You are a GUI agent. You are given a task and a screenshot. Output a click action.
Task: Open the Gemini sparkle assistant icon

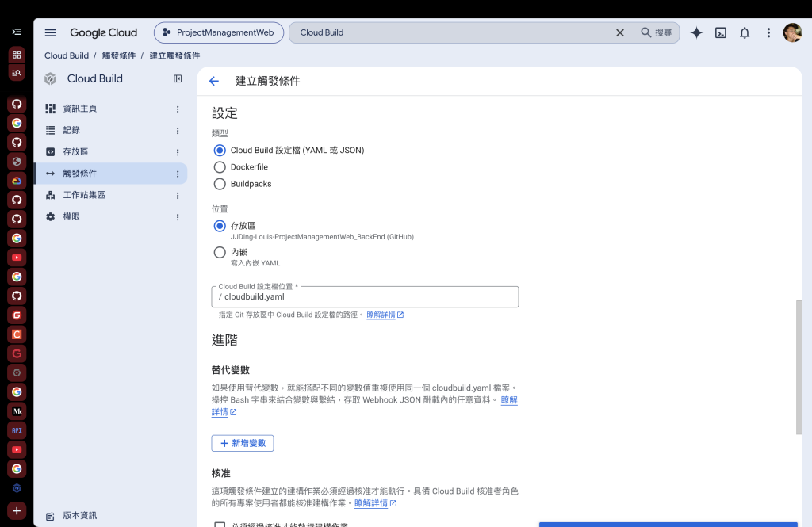click(x=696, y=32)
